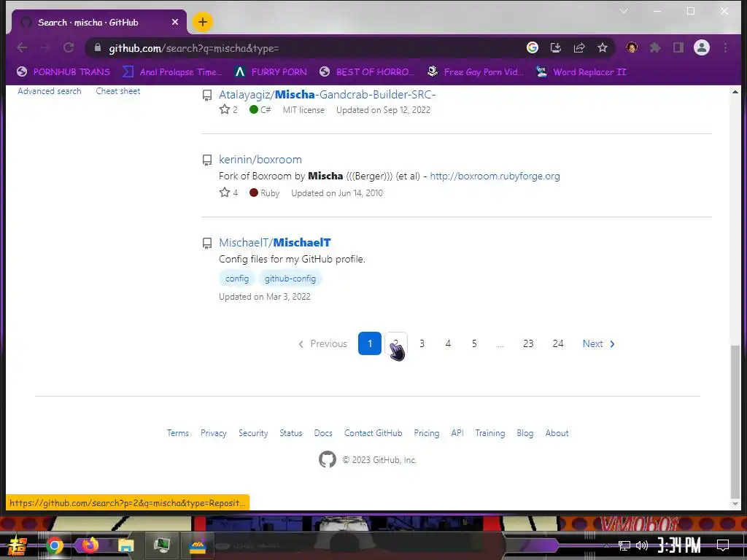Open File Explorer from the taskbar
The image size is (747, 560).
[125, 545]
